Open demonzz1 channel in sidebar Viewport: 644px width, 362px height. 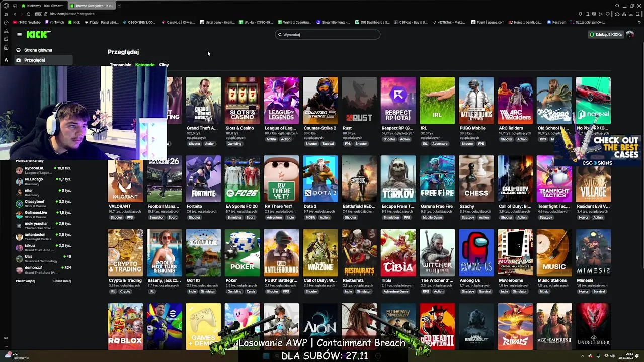pos(44,269)
